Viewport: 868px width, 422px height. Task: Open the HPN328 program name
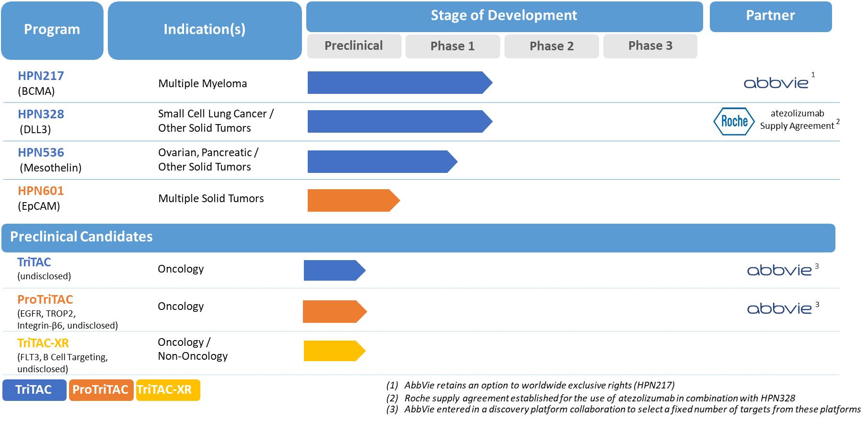click(41, 114)
